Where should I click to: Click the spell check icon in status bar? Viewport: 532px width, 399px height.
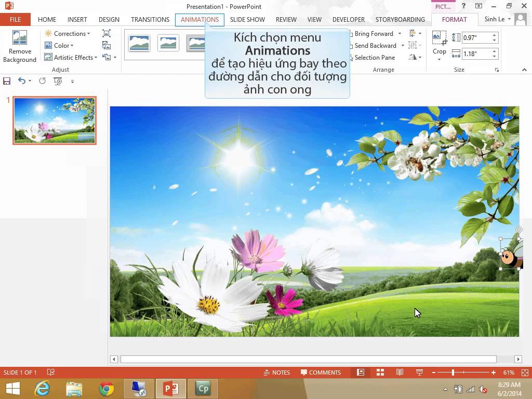click(x=51, y=372)
